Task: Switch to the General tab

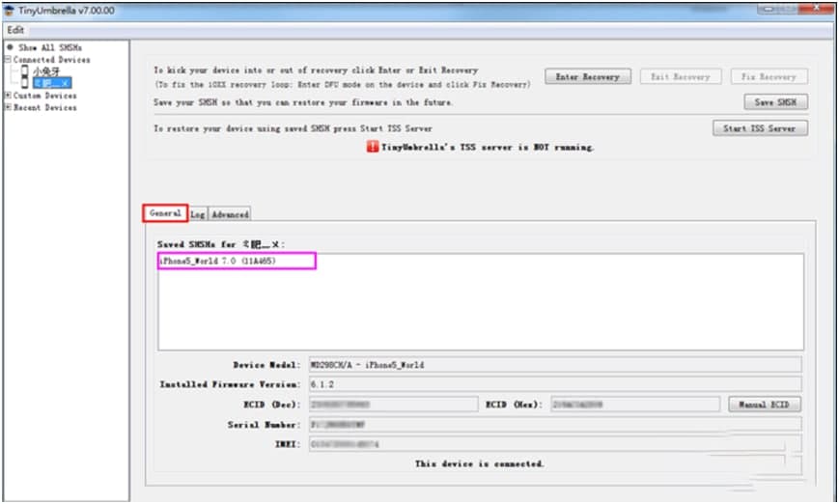Action: coord(165,213)
